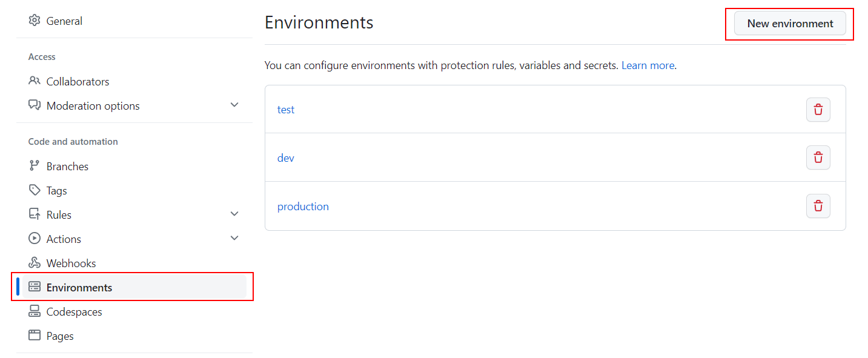Viewport: 868px width, 358px height.
Task: Delete the test environment with trash icon
Action: point(818,110)
